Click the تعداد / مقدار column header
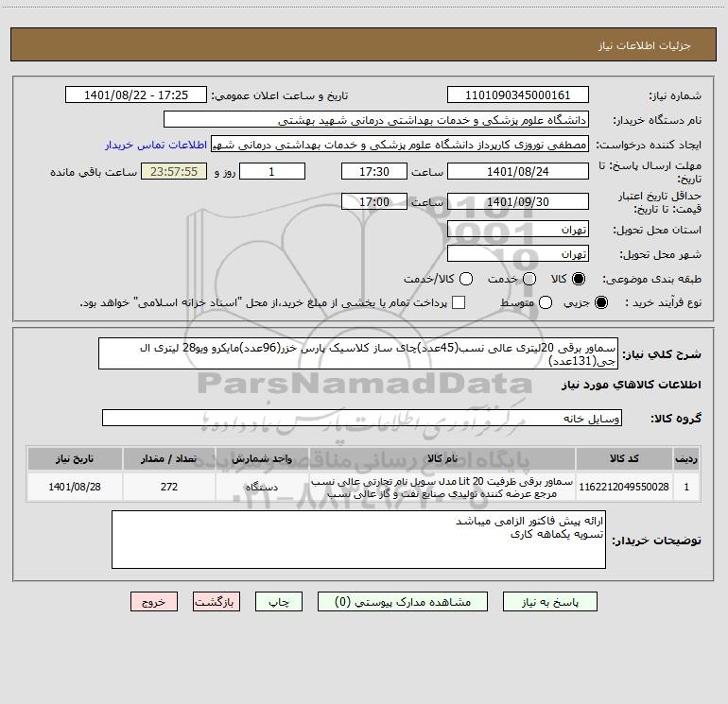 169,458
